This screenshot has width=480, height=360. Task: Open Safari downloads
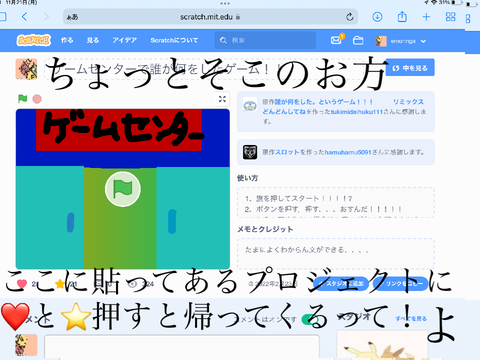click(377, 17)
